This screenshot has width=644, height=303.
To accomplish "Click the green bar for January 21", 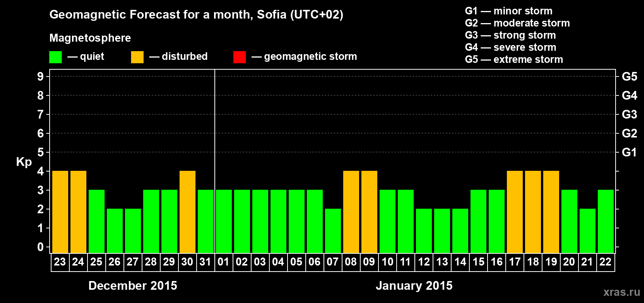I will [x=588, y=231].
